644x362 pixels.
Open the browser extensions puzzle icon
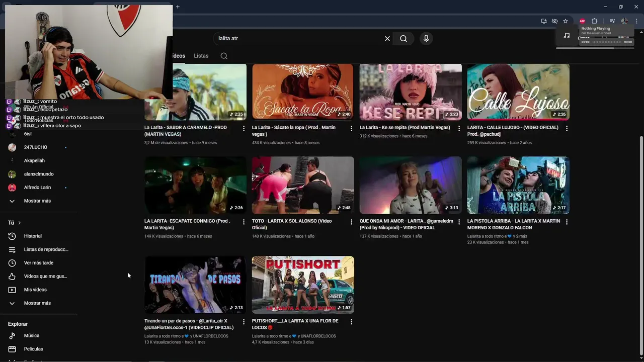pyautogui.click(x=594, y=21)
